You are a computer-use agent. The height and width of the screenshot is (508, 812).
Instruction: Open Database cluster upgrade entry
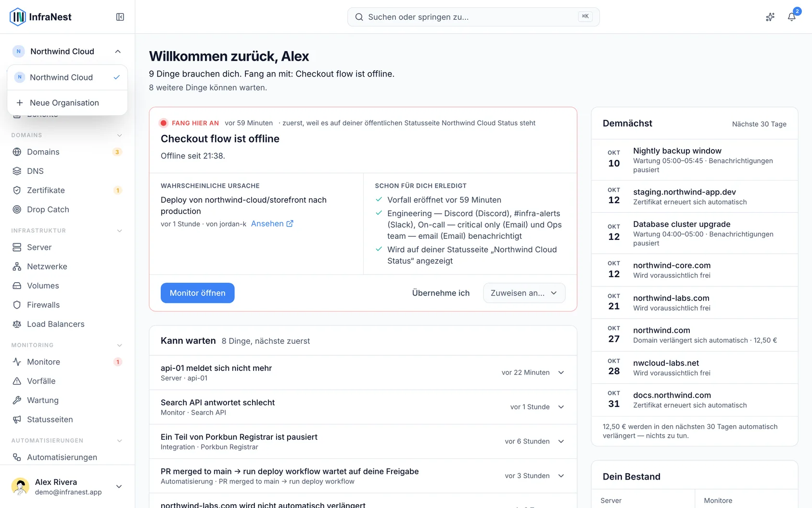(695, 233)
